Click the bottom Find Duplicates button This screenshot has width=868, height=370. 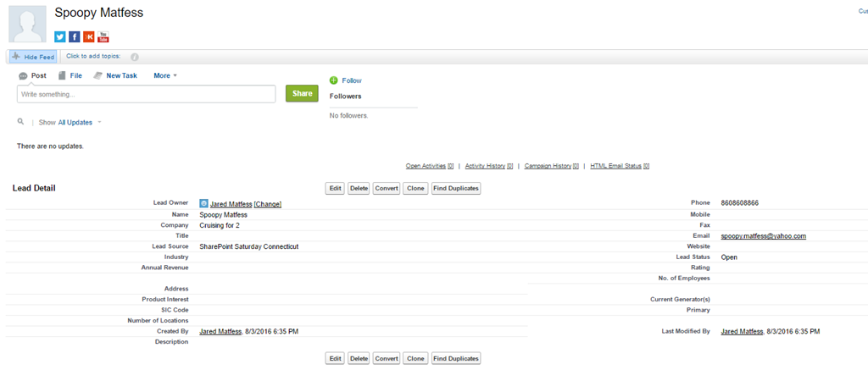coord(456,358)
